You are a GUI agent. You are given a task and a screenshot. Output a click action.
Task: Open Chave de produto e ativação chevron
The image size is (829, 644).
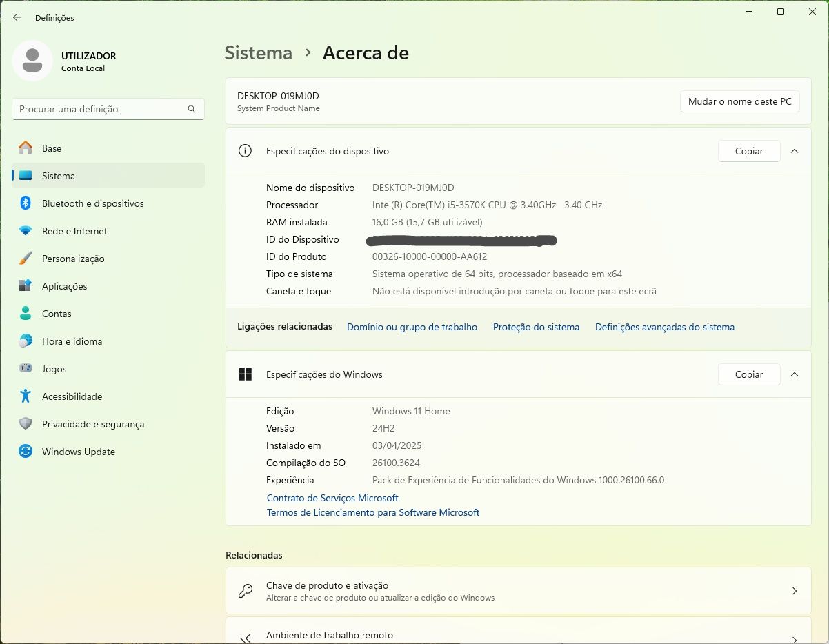[x=795, y=591]
